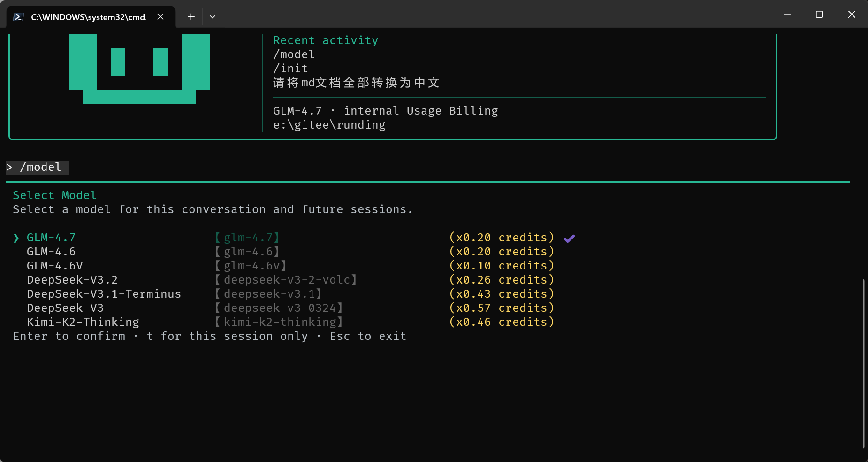Choose the Kimi-K2-Thinking model

[83, 322]
